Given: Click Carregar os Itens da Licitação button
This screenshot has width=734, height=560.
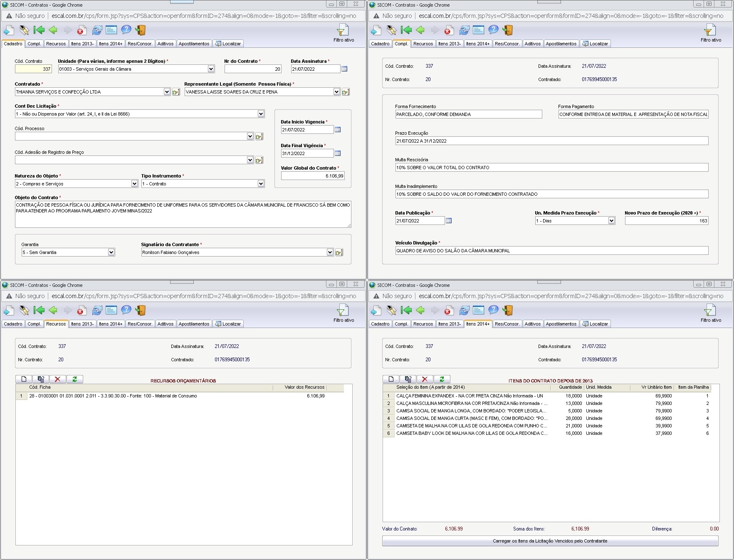Looking at the screenshot, I should pos(550,541).
